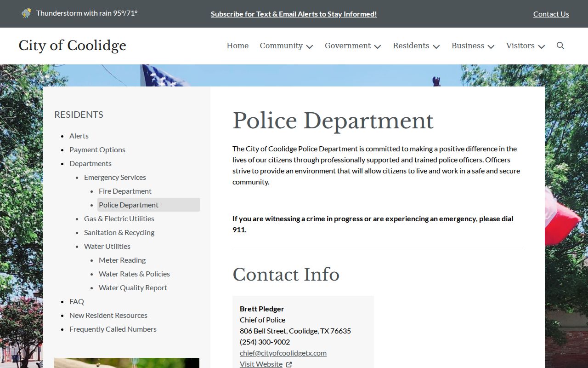The width and height of the screenshot is (588, 368).
Task: Click the name Brett Pledger
Action: [x=262, y=309]
